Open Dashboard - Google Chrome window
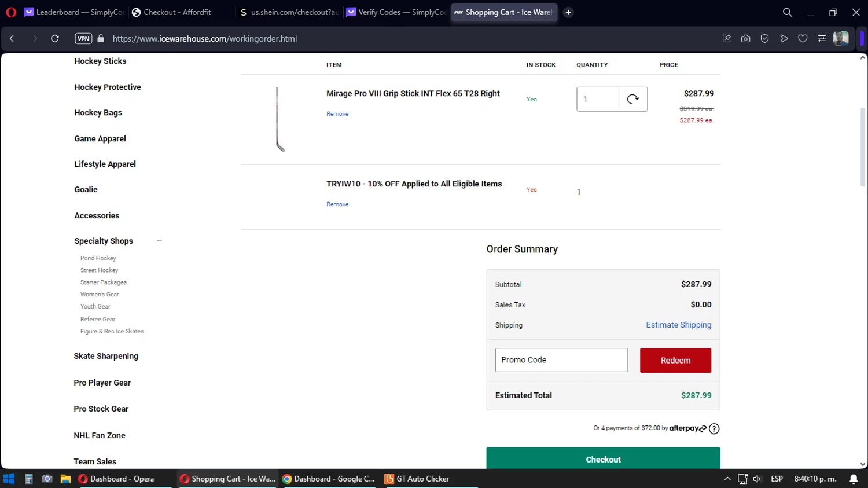 [329, 479]
